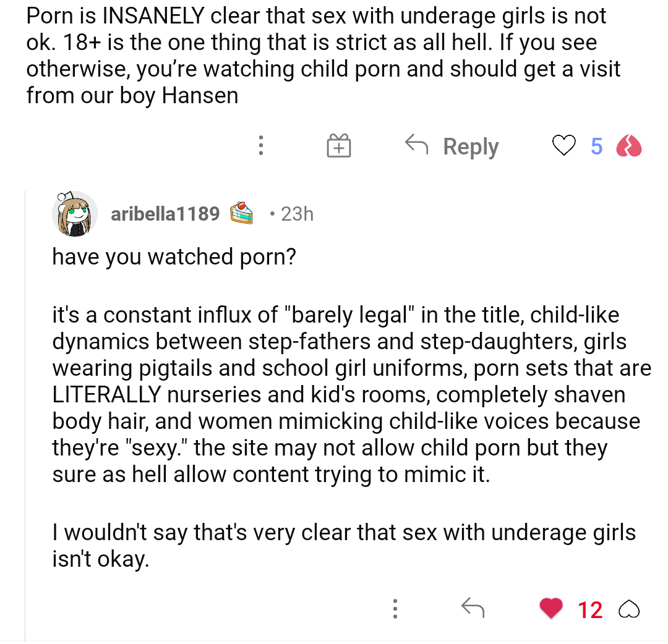Open the aribella1189 username profile link
Viewport: 668px width, 644px height.
(165, 214)
